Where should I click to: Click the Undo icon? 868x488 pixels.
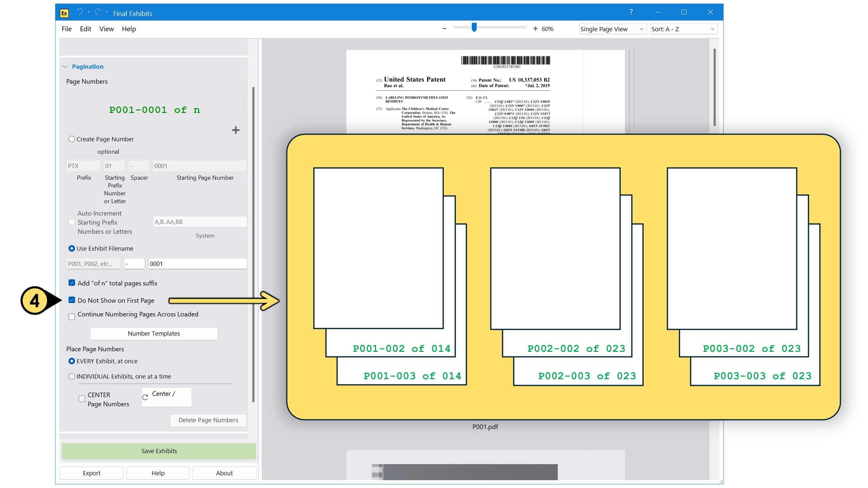tap(80, 12)
